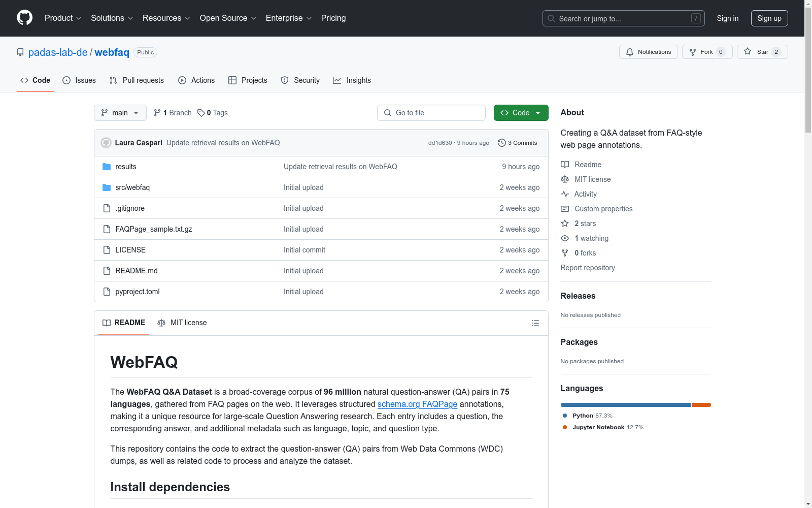Select the Code tab
Screen dimensions: 812x508
click(x=36, y=80)
